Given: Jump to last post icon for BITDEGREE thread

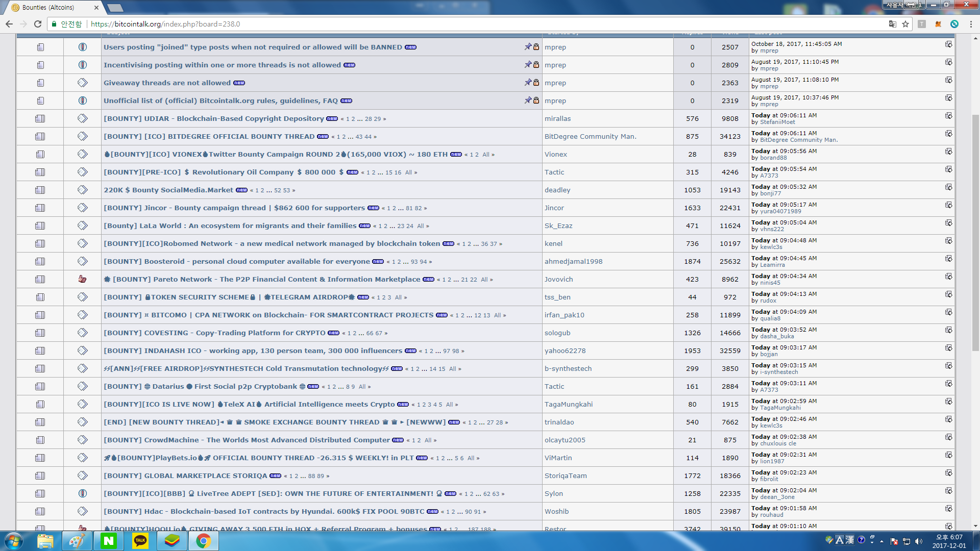Looking at the screenshot, I should point(948,134).
